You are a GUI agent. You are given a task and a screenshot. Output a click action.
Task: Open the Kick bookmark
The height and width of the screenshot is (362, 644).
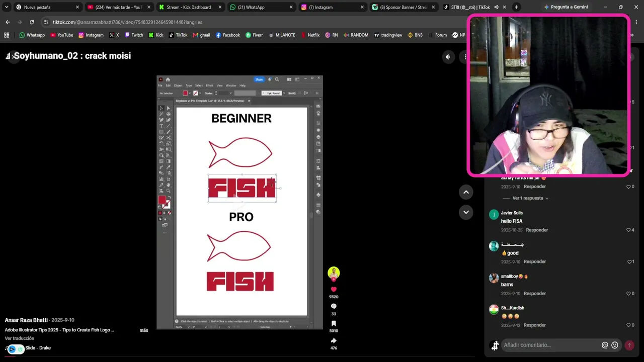pos(155,35)
